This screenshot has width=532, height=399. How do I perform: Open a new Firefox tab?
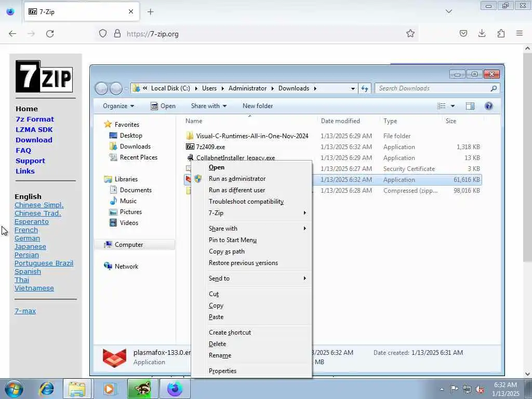pyautogui.click(x=151, y=12)
